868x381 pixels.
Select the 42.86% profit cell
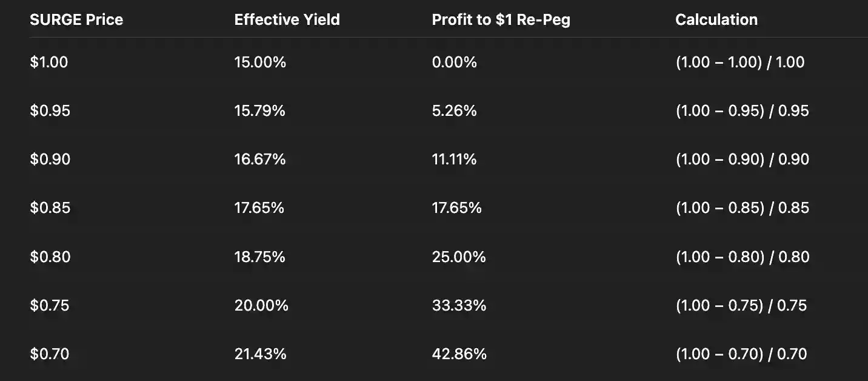tap(459, 354)
